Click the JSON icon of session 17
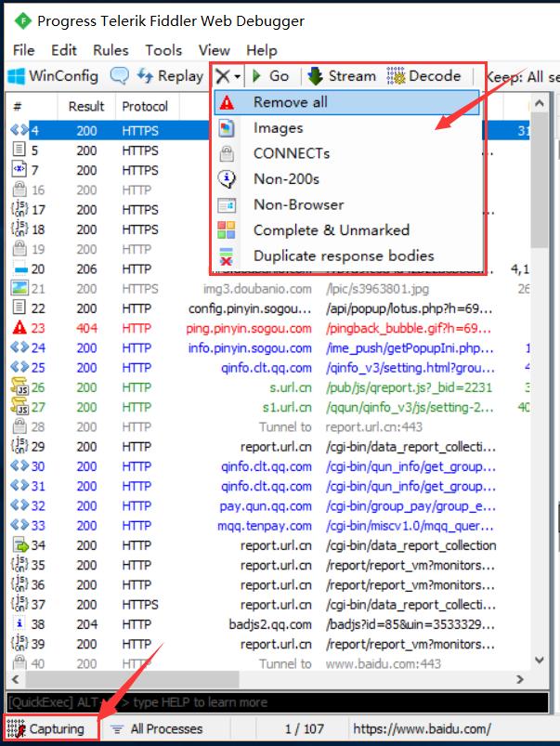Image resolution: width=560 pixels, height=746 pixels. tap(20, 209)
